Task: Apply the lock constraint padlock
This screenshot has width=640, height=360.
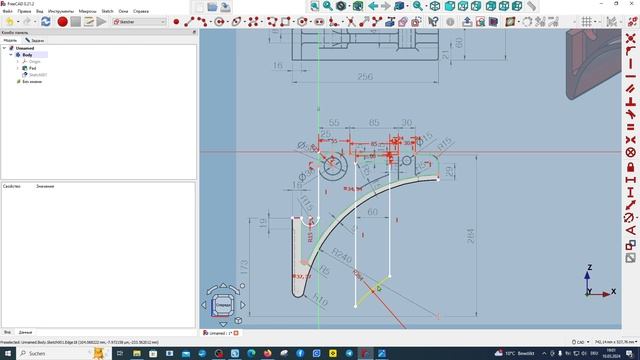Action: point(631,167)
